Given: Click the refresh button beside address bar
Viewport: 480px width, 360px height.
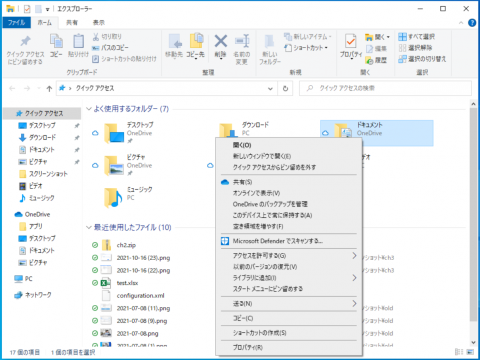Looking at the screenshot, I should pos(285,88).
